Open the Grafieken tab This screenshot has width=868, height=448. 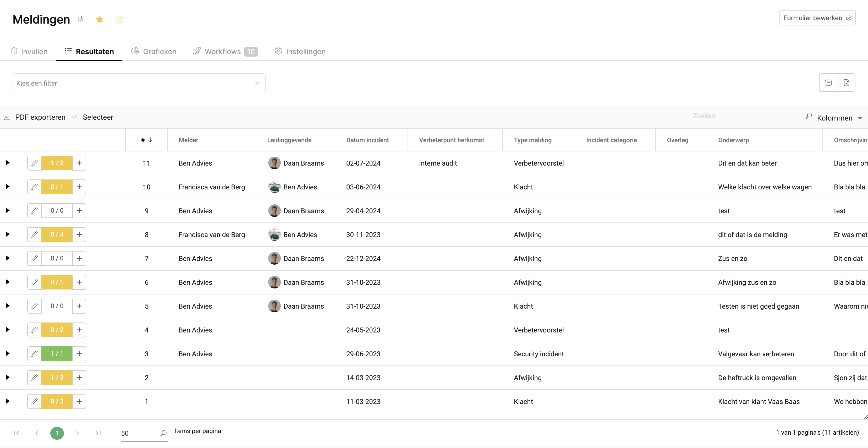(x=154, y=52)
